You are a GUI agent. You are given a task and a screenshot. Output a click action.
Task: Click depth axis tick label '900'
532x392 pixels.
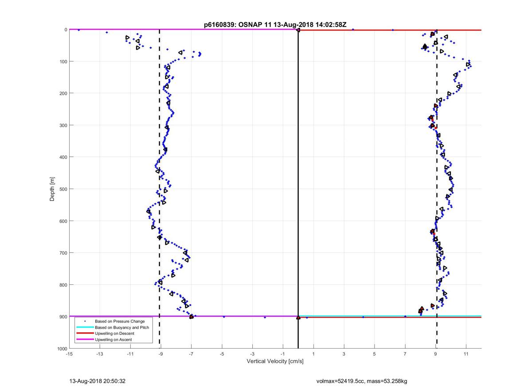63,316
